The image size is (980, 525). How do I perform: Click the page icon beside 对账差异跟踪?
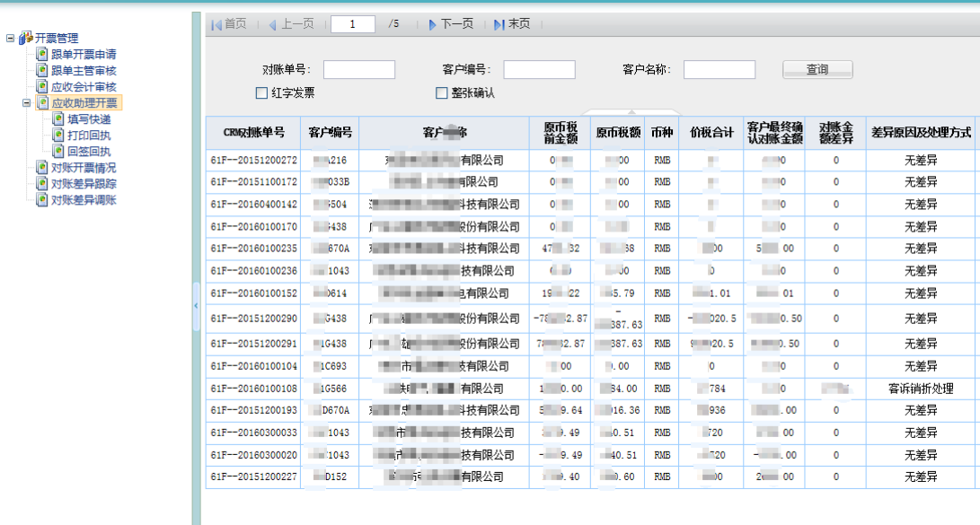42,184
